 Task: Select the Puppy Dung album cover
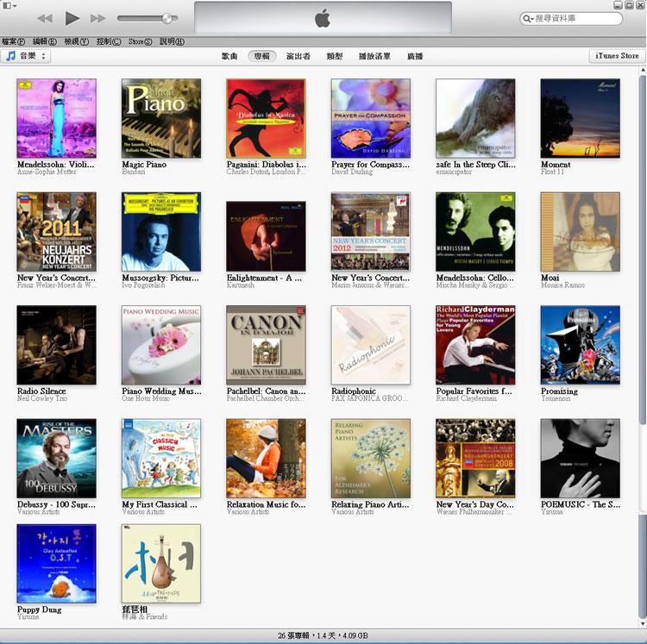[x=57, y=564]
